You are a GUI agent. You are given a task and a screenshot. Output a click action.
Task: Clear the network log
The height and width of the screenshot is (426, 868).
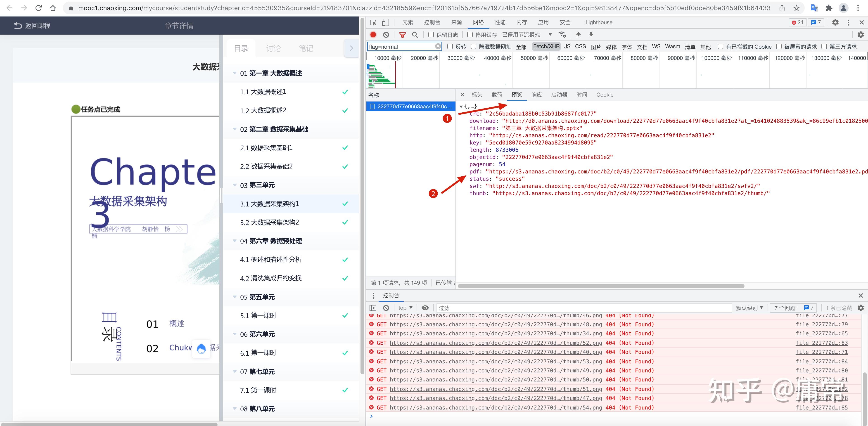coord(386,35)
